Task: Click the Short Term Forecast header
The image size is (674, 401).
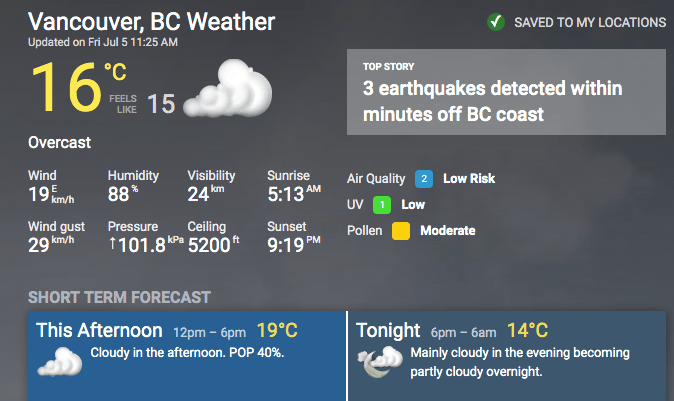Action: pyautogui.click(x=119, y=297)
